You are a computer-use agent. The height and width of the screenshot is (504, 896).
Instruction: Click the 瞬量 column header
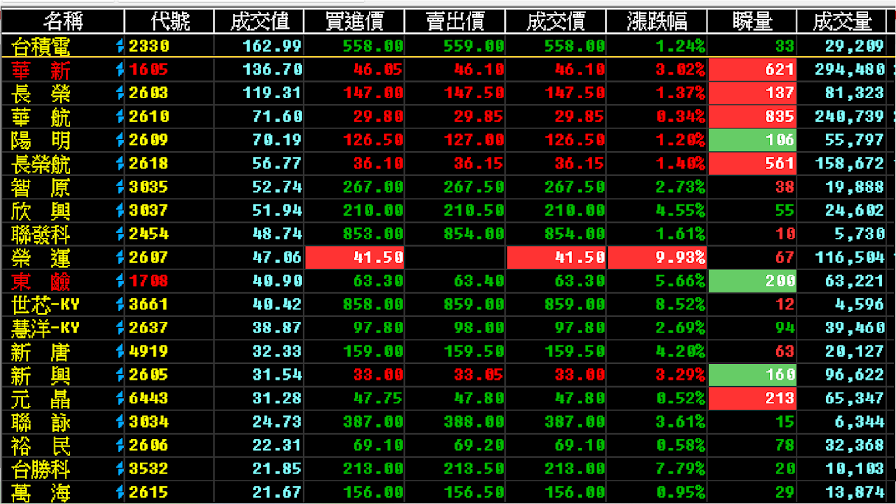[752, 22]
